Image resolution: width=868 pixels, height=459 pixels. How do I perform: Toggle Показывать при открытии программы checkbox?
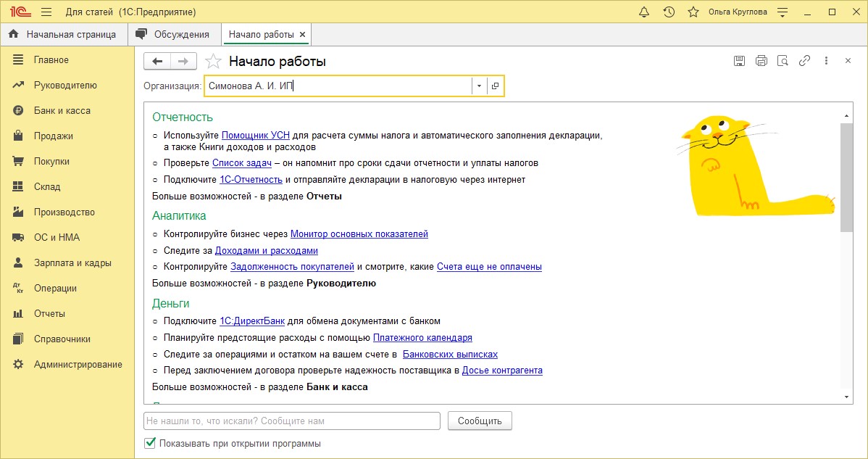(149, 444)
